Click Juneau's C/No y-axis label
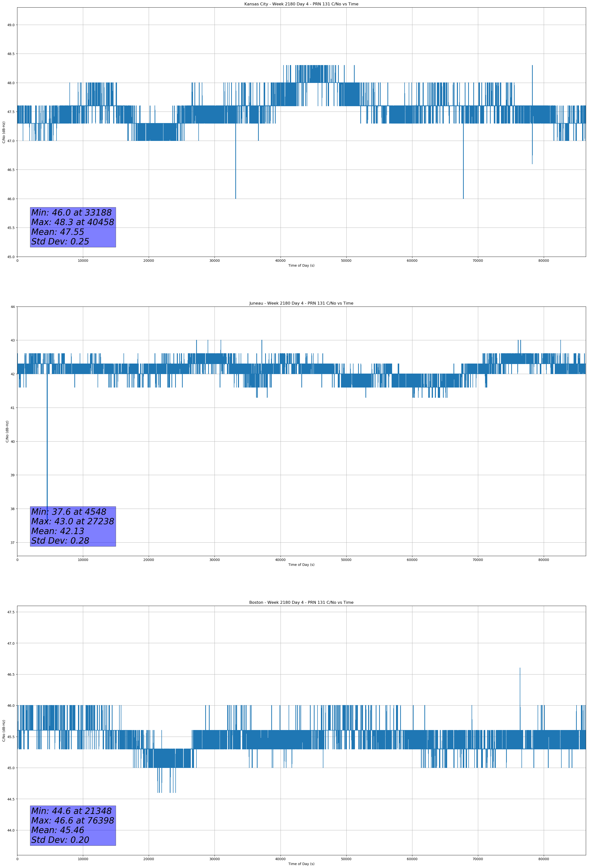This screenshot has width=589, height=868. (7, 431)
